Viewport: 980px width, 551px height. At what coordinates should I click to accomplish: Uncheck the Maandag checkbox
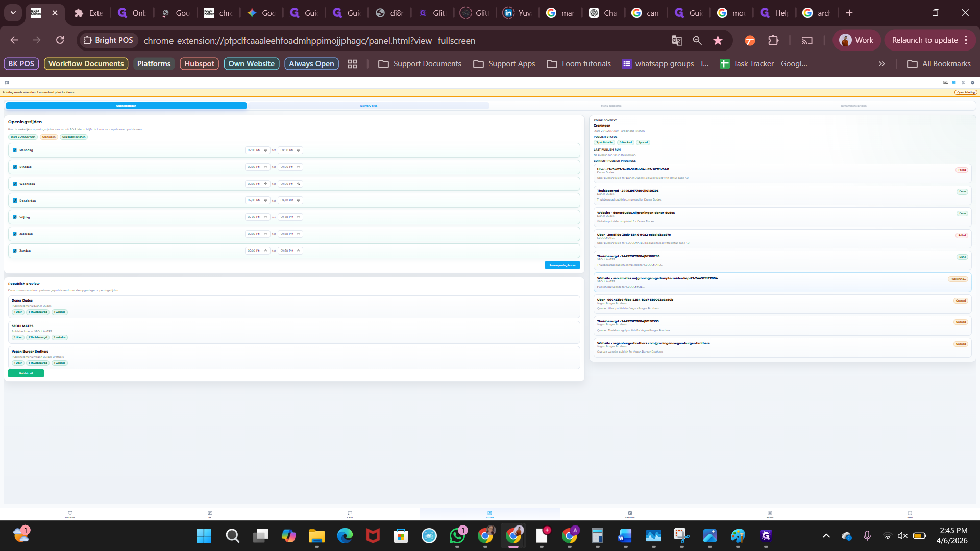[15, 151]
